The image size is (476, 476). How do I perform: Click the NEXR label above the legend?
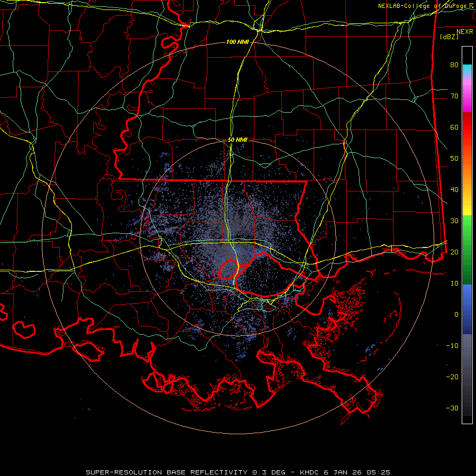point(465,32)
